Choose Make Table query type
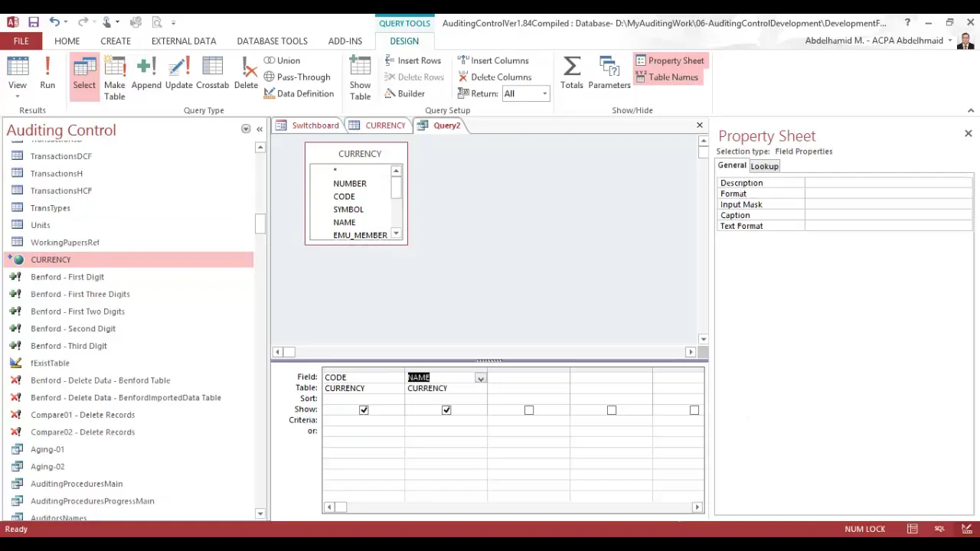The width and height of the screenshot is (980, 551). pos(115,77)
